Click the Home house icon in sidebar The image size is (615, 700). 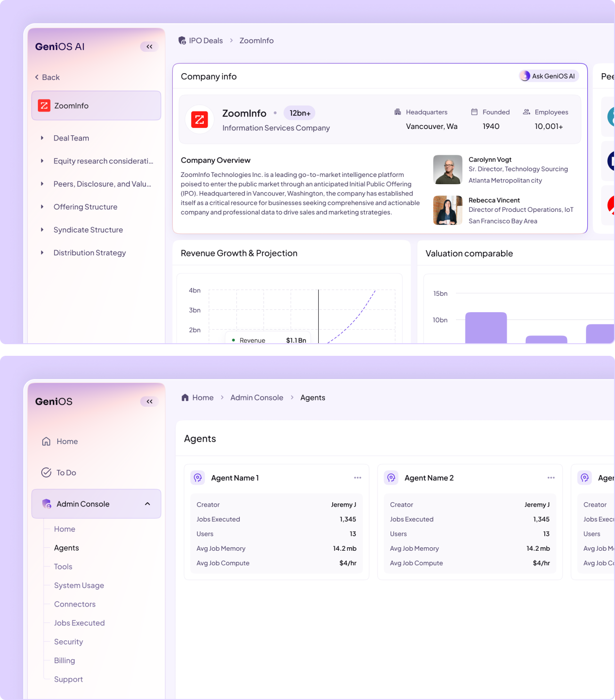coord(46,441)
